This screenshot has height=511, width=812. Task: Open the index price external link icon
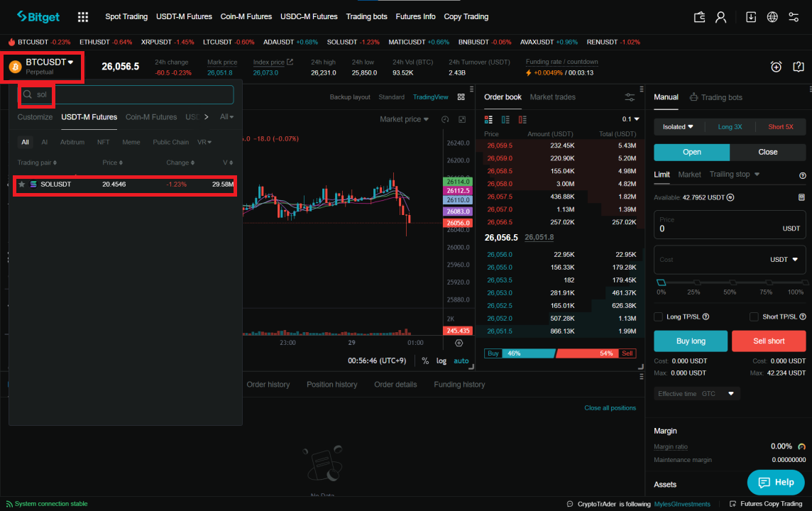[290, 62]
